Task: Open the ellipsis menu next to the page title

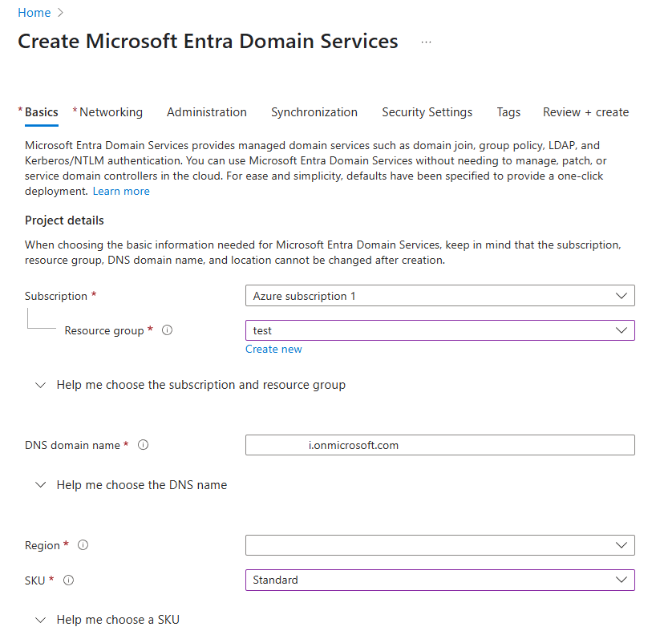Action: click(x=426, y=42)
